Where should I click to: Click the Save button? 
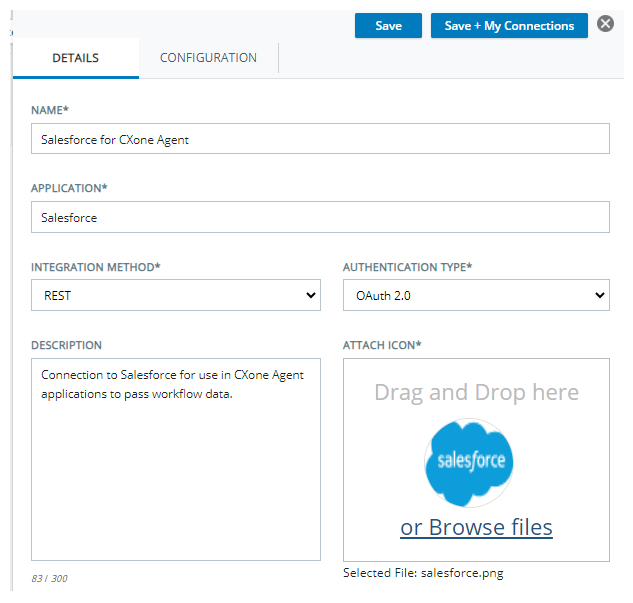tap(388, 25)
